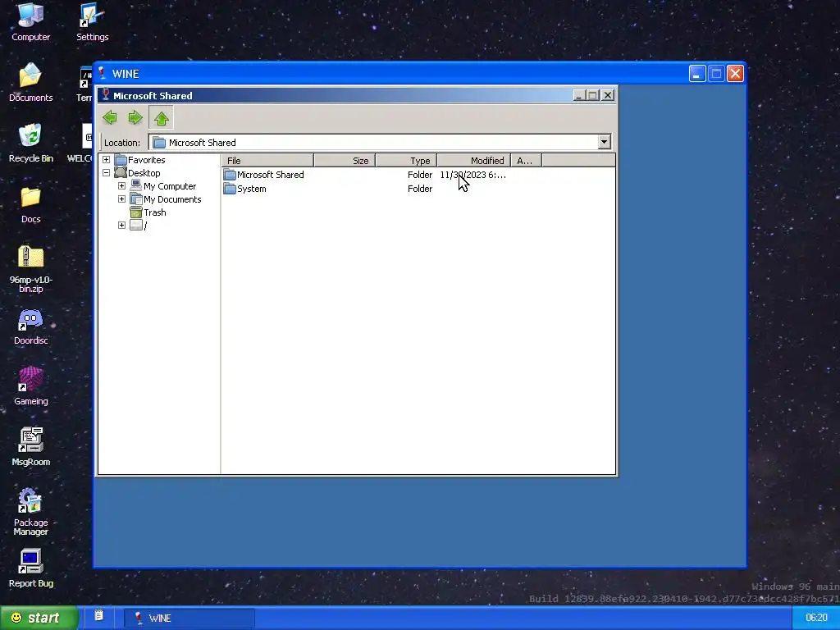This screenshot has height=630, width=840.
Task: Click the Microsoft Shared title bar wine icon
Action: tap(106, 95)
